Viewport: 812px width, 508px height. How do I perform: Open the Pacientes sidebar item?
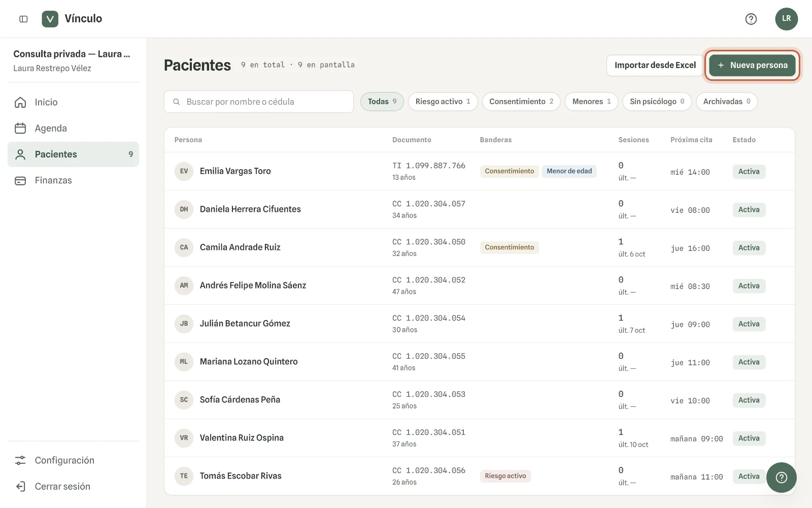coord(73,154)
